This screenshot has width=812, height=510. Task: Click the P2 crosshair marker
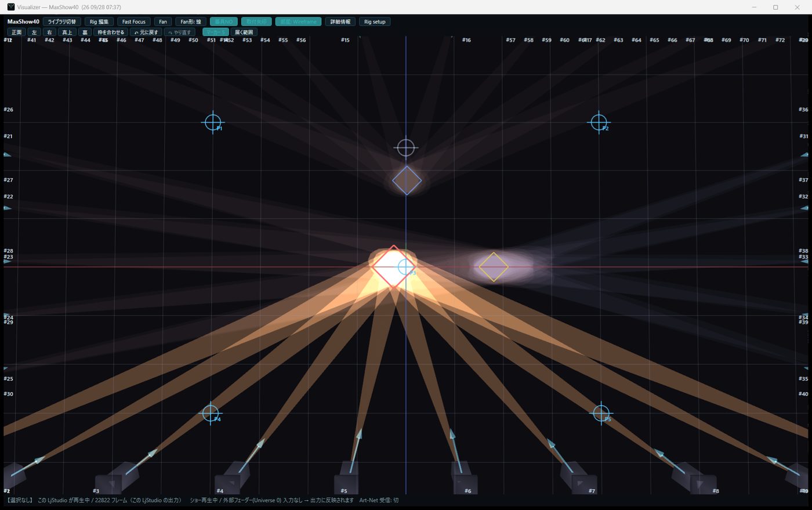(599, 122)
